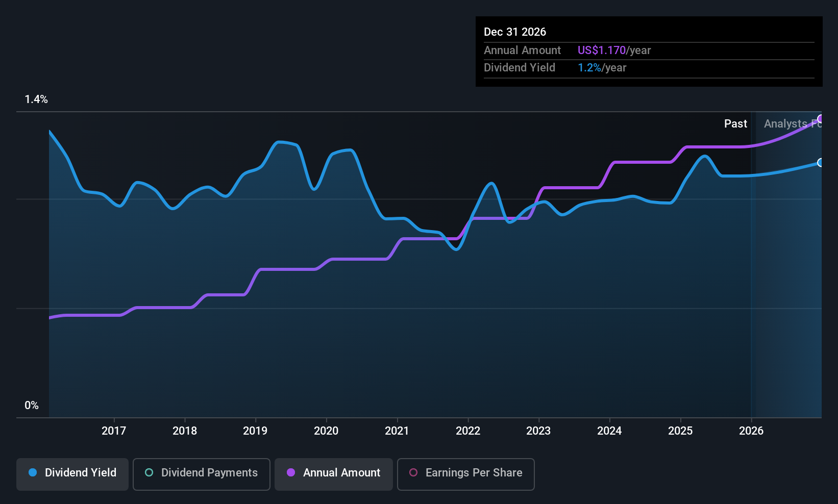Click the 1.4% y-axis label
The image size is (838, 504).
tap(36, 99)
